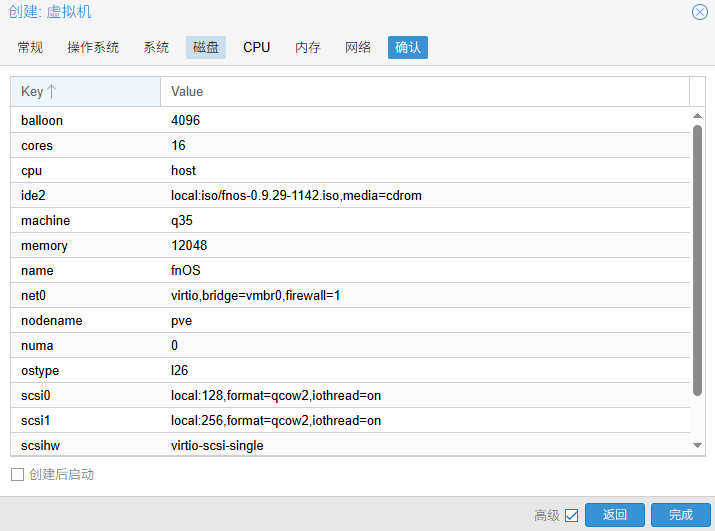This screenshot has height=531, width=715.
Task: Select the scsi0 disk row
Action: [350, 395]
